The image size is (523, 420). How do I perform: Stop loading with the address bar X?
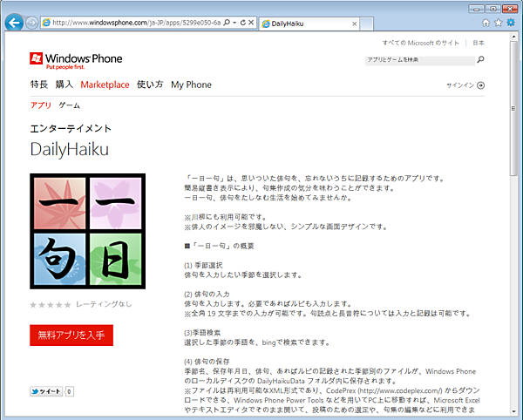coord(251,23)
